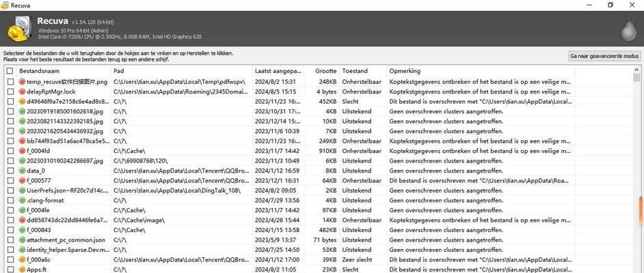The width and height of the screenshot is (644, 273).
Task: Click Ga naar geavanceerde modus button
Action: [x=604, y=56]
